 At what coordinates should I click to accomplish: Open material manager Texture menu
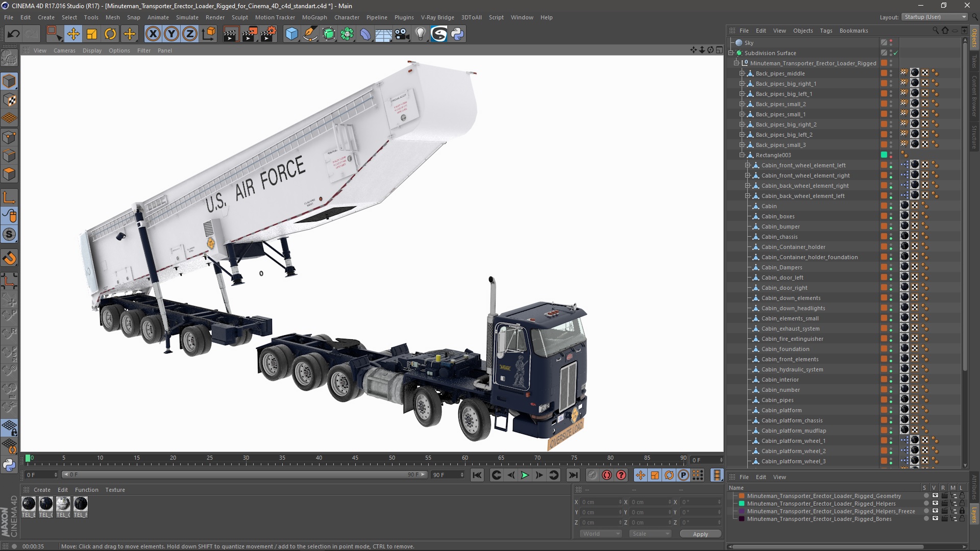(x=115, y=490)
